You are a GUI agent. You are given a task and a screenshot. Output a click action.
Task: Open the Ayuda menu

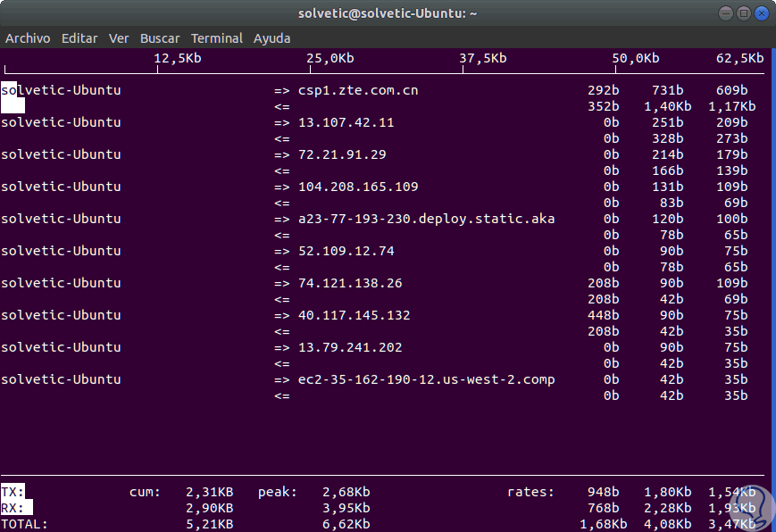271,38
